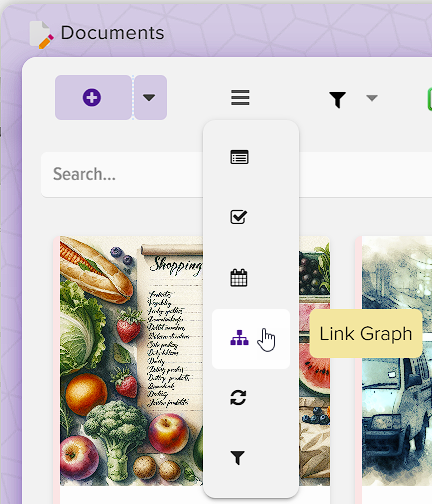Select the funnel icon in popup menu
Screen dimensions: 432x504
coord(238,457)
